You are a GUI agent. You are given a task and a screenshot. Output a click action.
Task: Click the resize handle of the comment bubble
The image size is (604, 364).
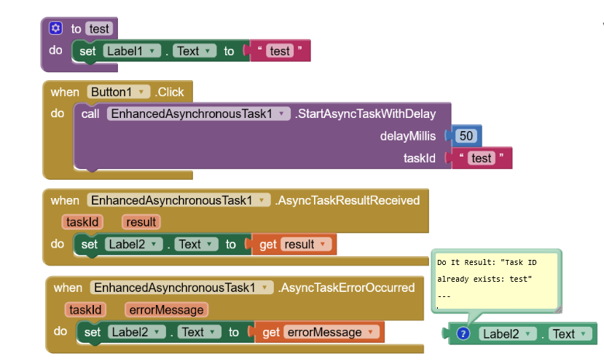click(x=558, y=309)
